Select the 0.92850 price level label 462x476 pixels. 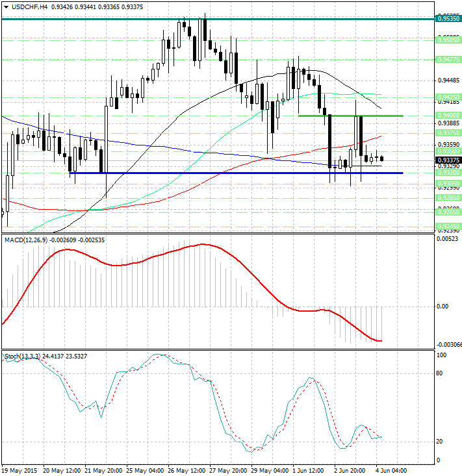pyautogui.click(x=448, y=198)
